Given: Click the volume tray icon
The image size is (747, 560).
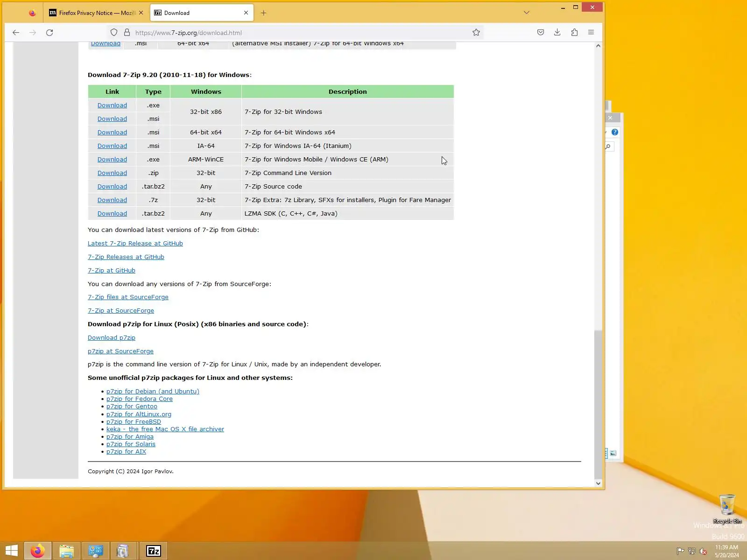Looking at the screenshot, I should [x=703, y=551].
